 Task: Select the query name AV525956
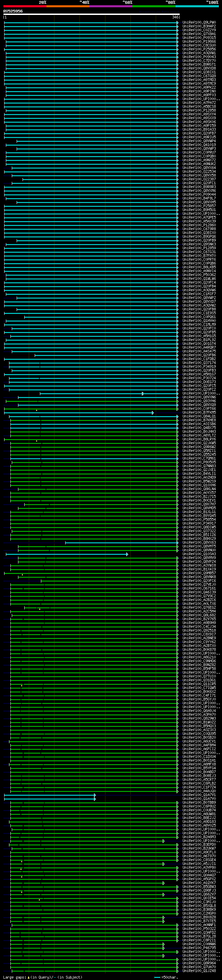click(13, 11)
